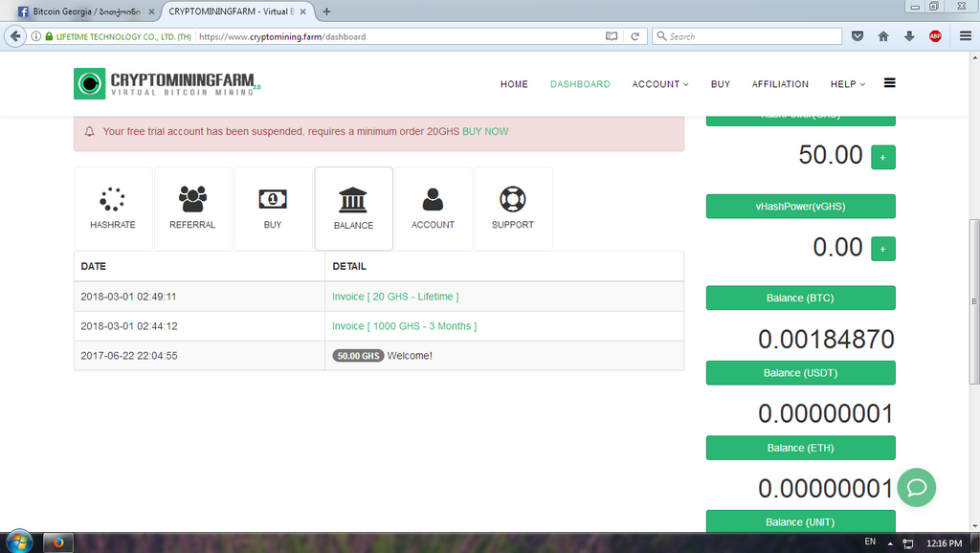980x553 pixels.
Task: Open the Firefox hamburger menu
Action: coord(966,36)
